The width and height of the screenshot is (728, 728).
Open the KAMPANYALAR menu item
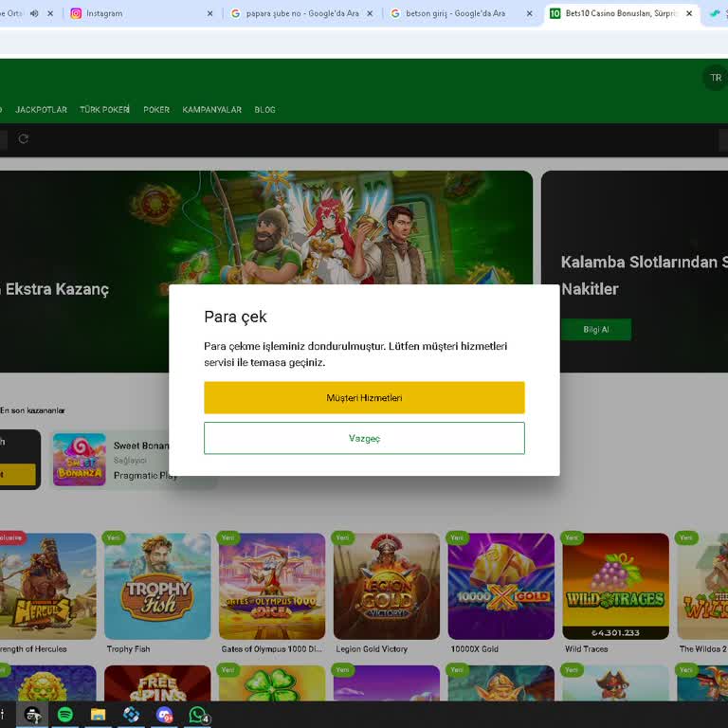coord(211,110)
